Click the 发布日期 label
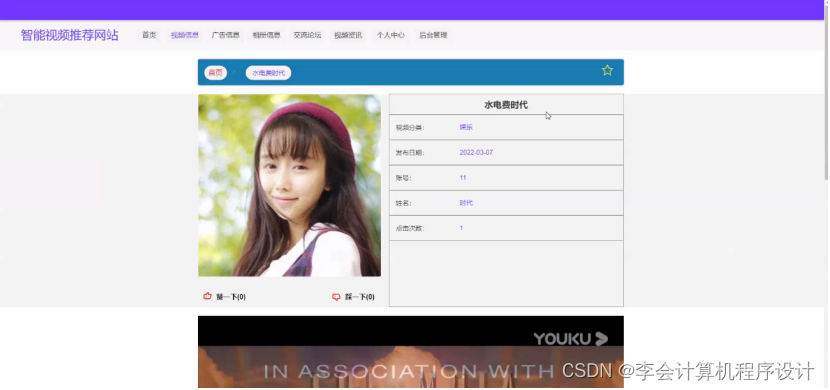830x390 pixels. [410, 153]
